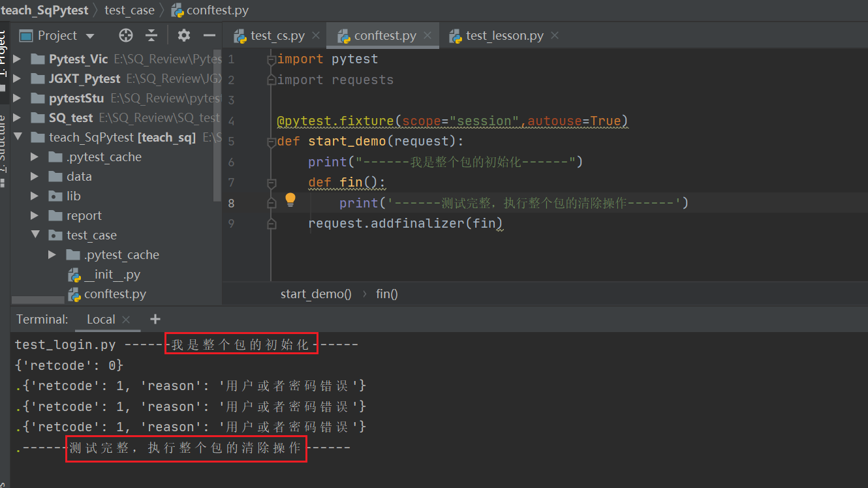
Task: Expand the Pytest_Vic project node
Action: (x=17, y=59)
